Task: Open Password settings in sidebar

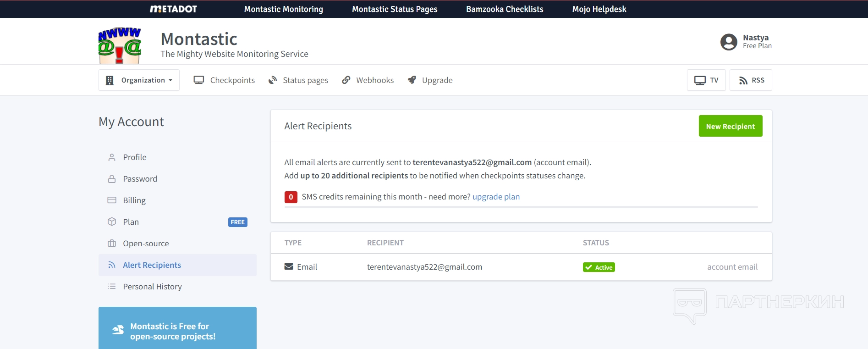Action: pyautogui.click(x=177, y=179)
